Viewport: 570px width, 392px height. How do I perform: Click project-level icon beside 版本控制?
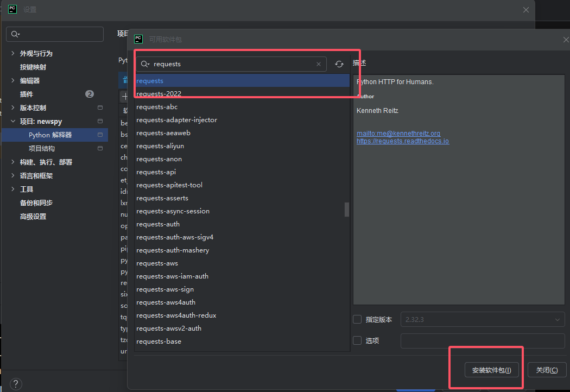(100, 108)
